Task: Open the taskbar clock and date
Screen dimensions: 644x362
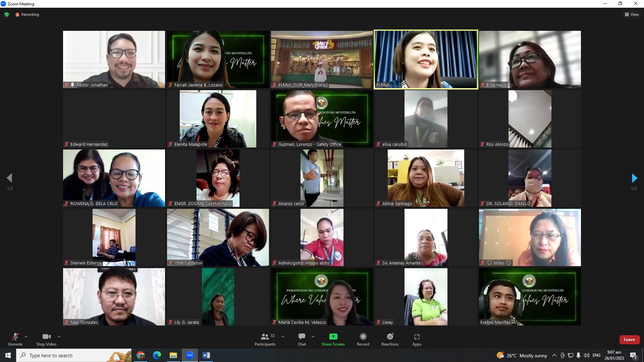Action: pos(614,355)
